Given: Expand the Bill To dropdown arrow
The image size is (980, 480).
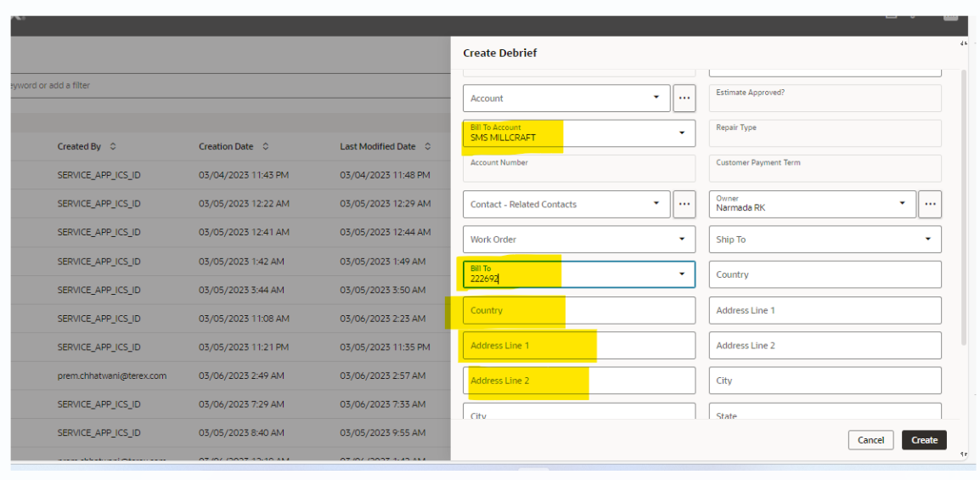Looking at the screenshot, I should (x=682, y=274).
